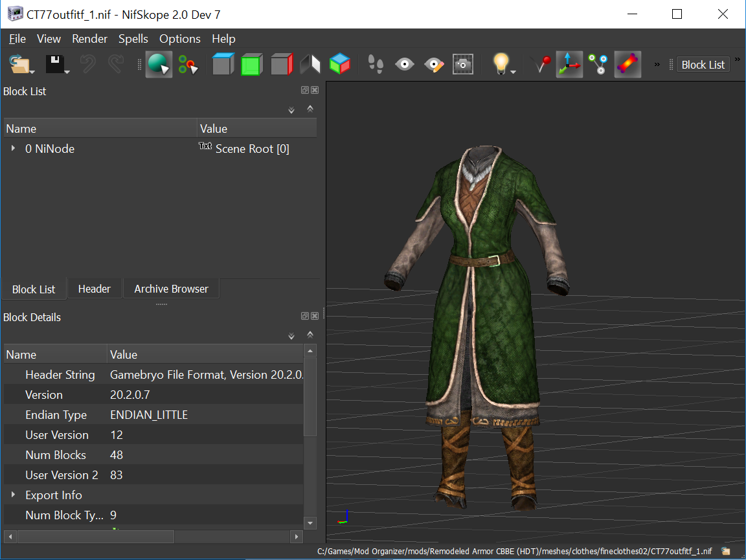The width and height of the screenshot is (746, 560).
Task: Click the Save floppy disk icon
Action: [x=55, y=64]
